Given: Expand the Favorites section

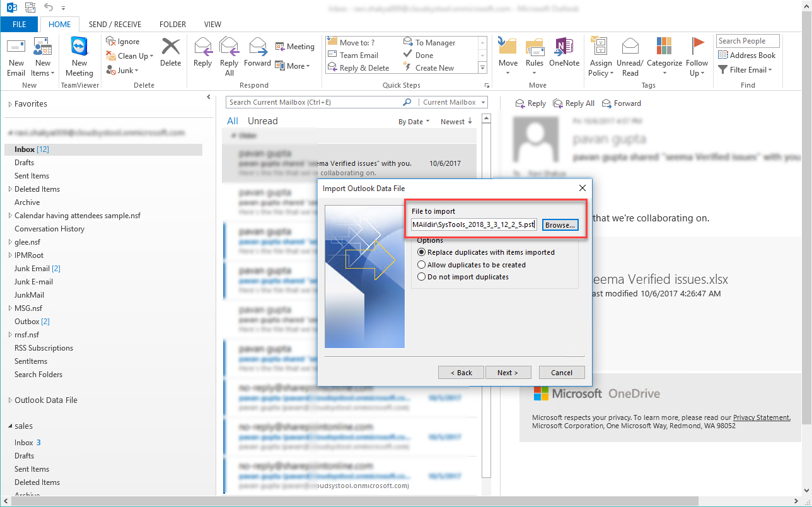Looking at the screenshot, I should [10, 104].
